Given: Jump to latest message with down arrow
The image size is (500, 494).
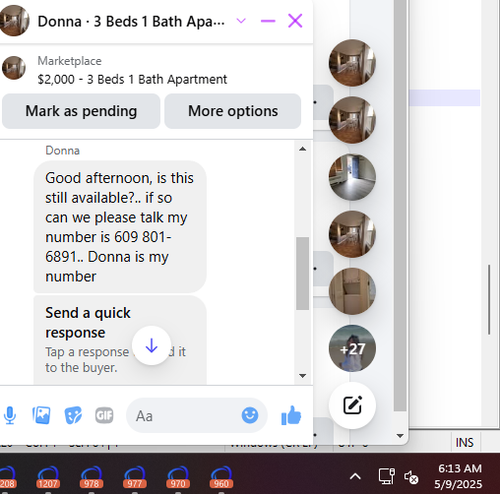Looking at the screenshot, I should click(152, 346).
